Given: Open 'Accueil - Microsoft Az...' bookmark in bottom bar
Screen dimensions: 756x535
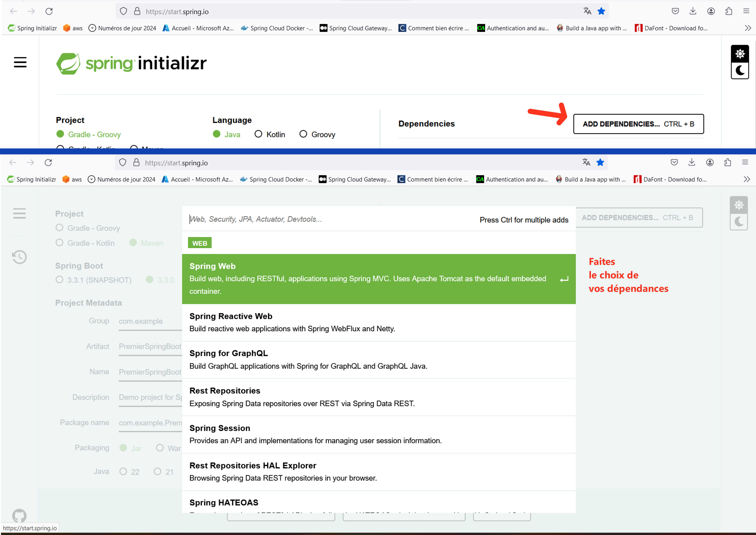Looking at the screenshot, I should tap(197, 179).
